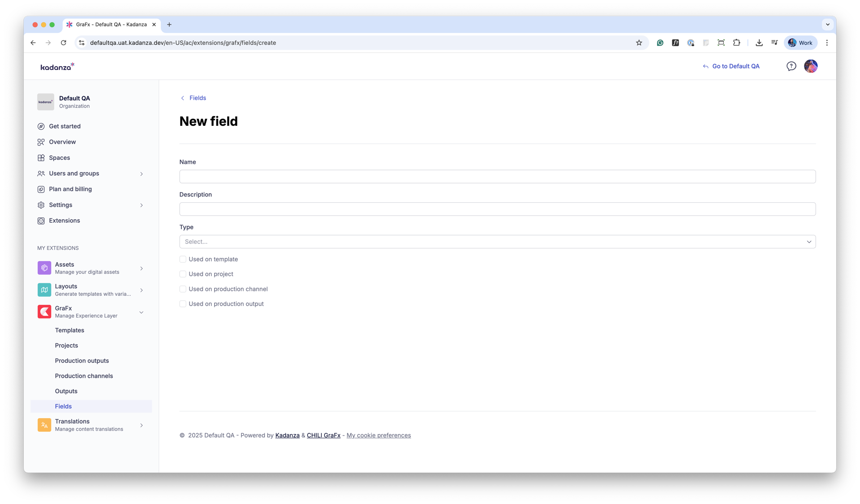The image size is (860, 504).
Task: Check the Used on template checkbox
Action: click(183, 259)
